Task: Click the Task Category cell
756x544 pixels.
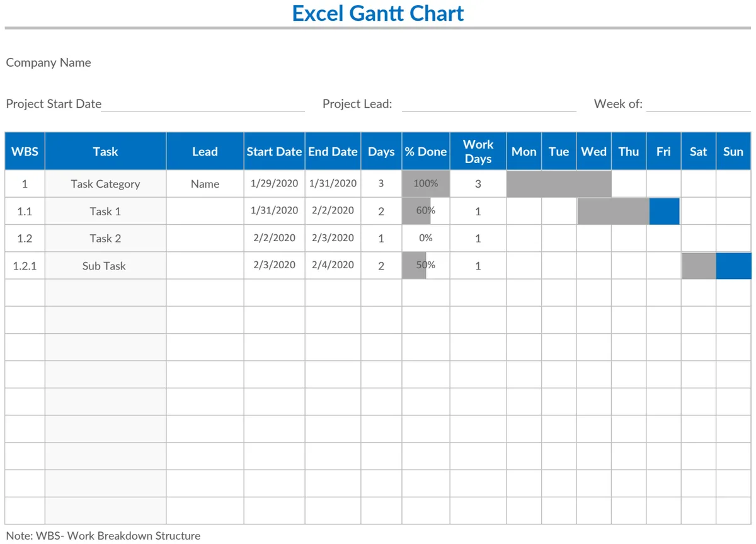Action: pos(105,184)
